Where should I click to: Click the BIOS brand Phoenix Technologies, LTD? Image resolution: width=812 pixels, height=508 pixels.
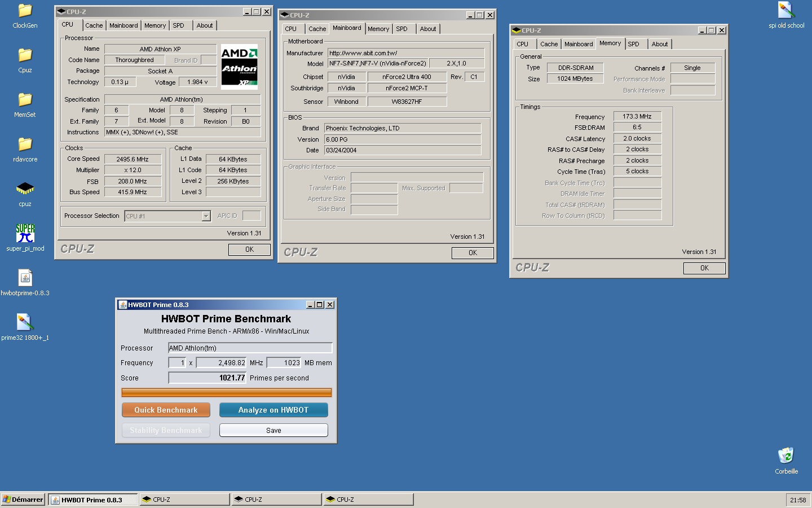(x=403, y=128)
